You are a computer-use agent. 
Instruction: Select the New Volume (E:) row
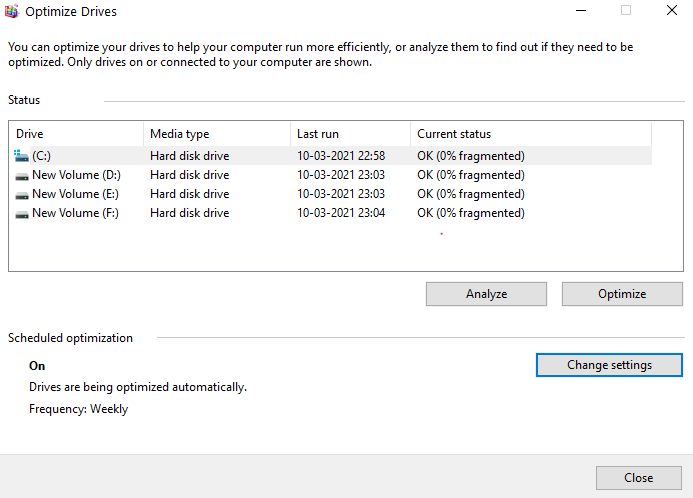click(x=331, y=194)
